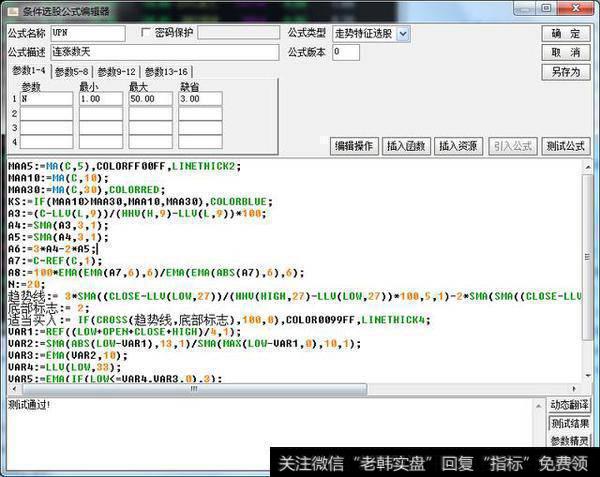The height and width of the screenshot is (477, 600).
Task: Click the code editor scroll-up arrow
Action: click(x=588, y=167)
